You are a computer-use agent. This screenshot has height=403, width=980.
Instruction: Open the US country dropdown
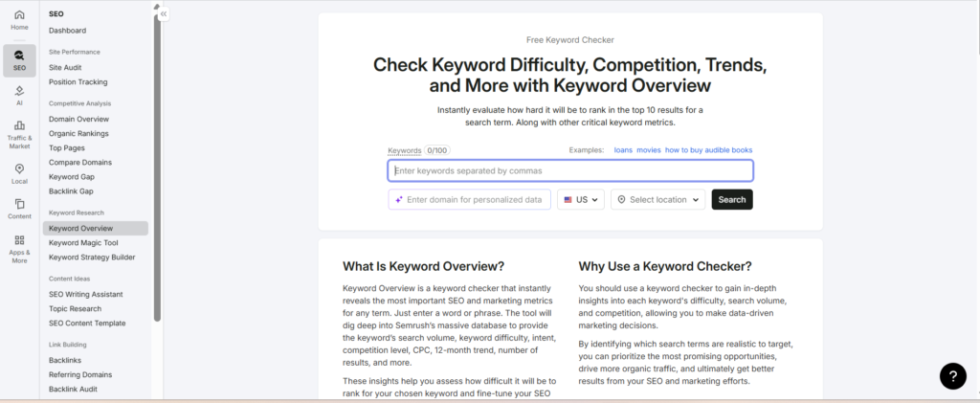coord(581,200)
